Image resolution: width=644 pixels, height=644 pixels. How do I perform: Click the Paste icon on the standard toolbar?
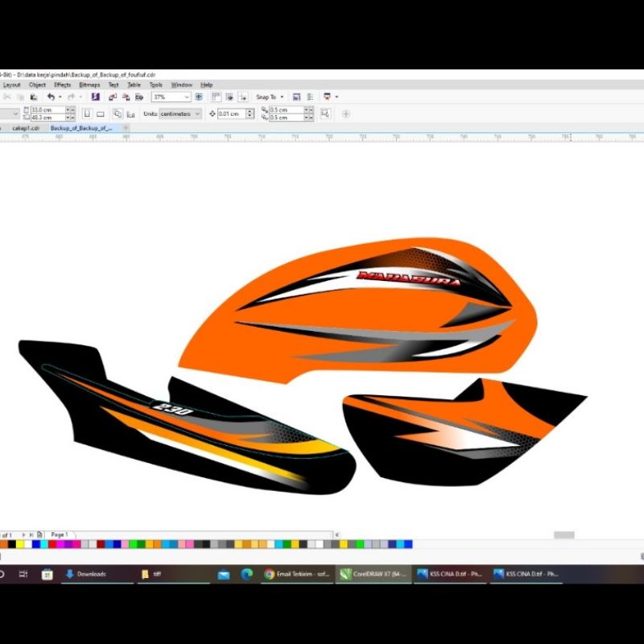pos(32,97)
